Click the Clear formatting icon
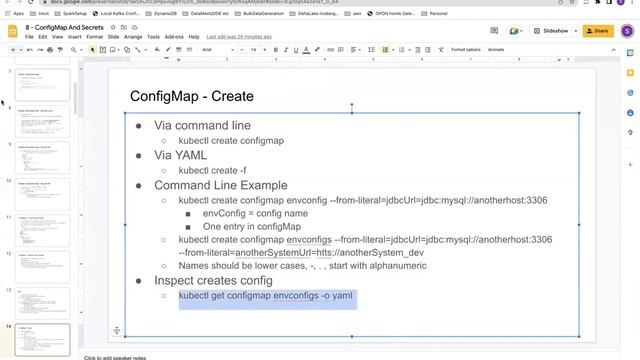640x360 pixels. [441, 50]
